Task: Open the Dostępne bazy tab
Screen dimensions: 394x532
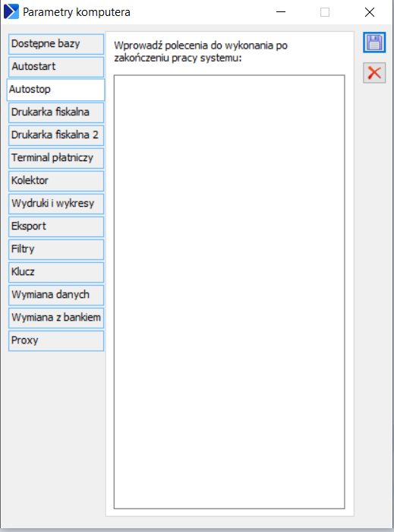Action: (56, 44)
